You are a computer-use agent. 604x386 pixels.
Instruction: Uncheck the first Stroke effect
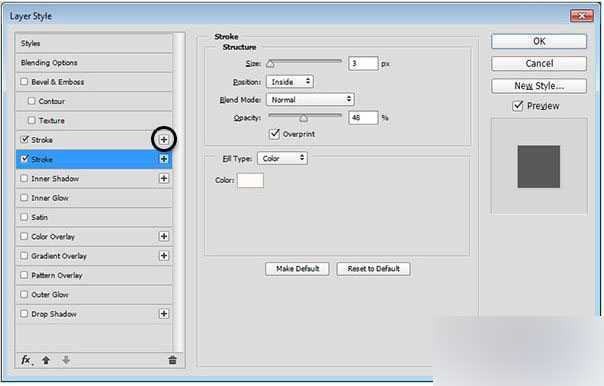tap(25, 139)
